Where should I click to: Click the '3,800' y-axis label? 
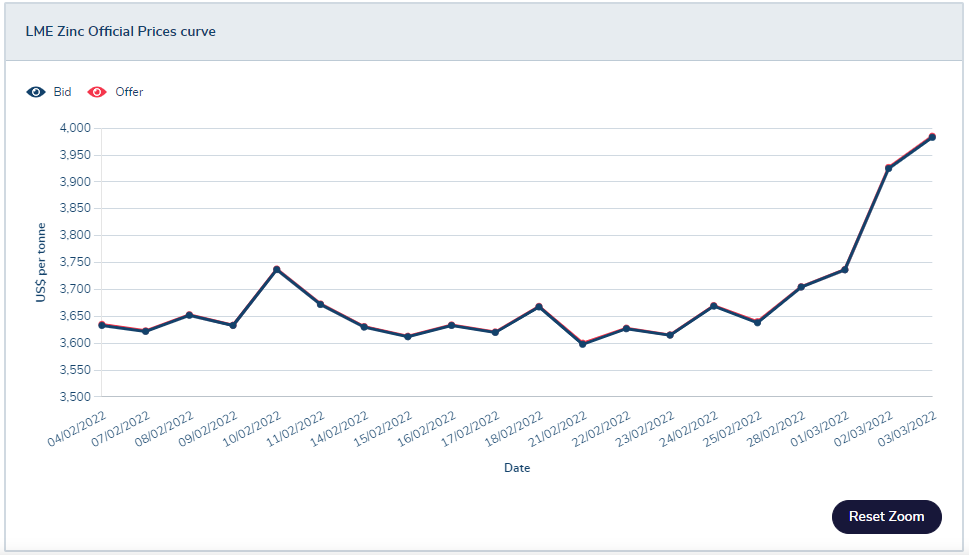pyautogui.click(x=75, y=235)
